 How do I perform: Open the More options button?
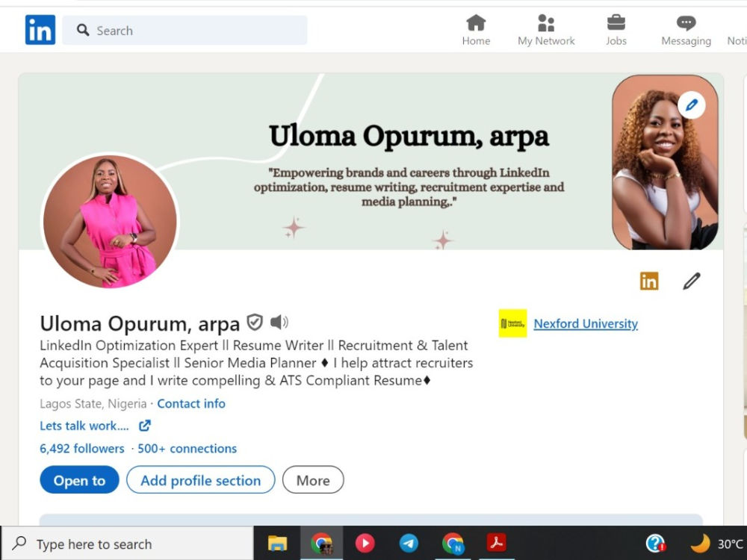[x=313, y=480]
